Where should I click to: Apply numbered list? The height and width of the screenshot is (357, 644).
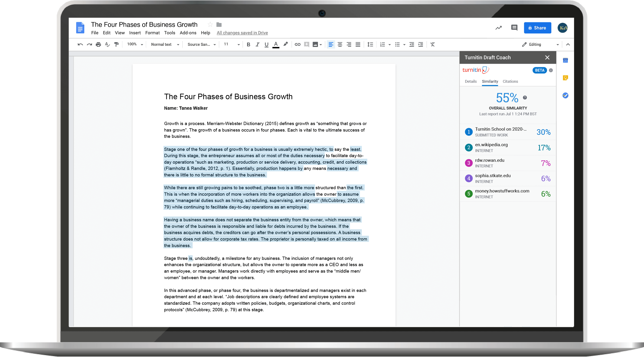pos(382,45)
